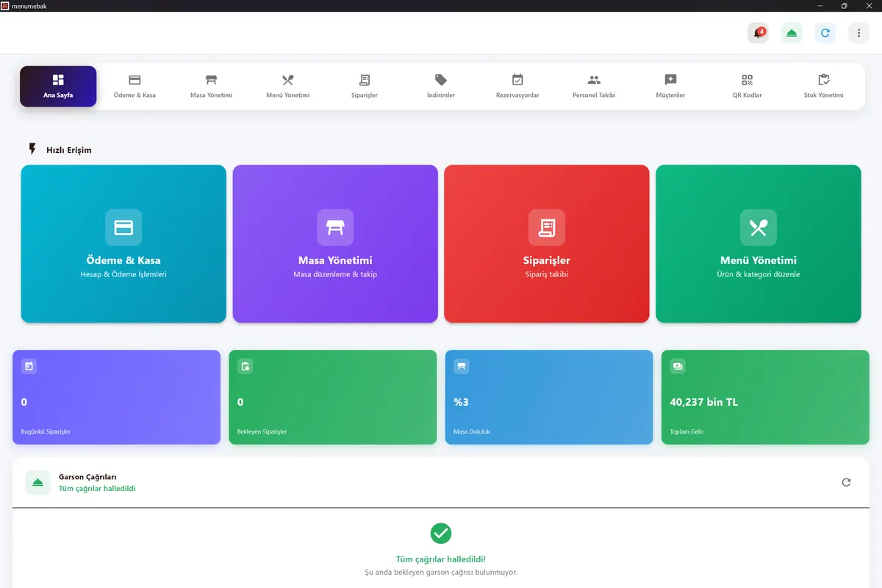Open the Bekleyen Siparişler stat card

tap(333, 397)
